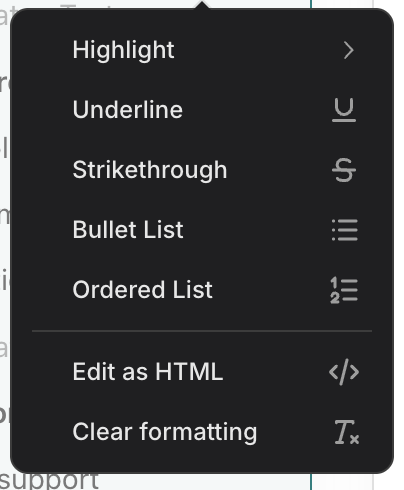Select the numbered ordered list icon
Screen dimensions: 404x490
coord(344,291)
